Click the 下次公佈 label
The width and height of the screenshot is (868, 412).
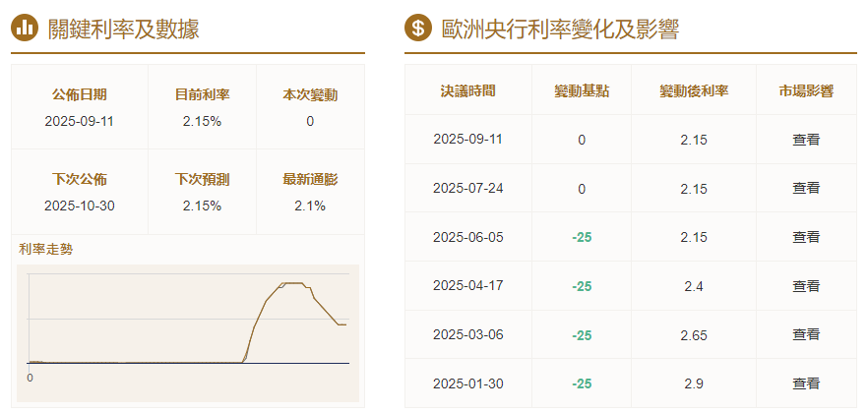79,179
